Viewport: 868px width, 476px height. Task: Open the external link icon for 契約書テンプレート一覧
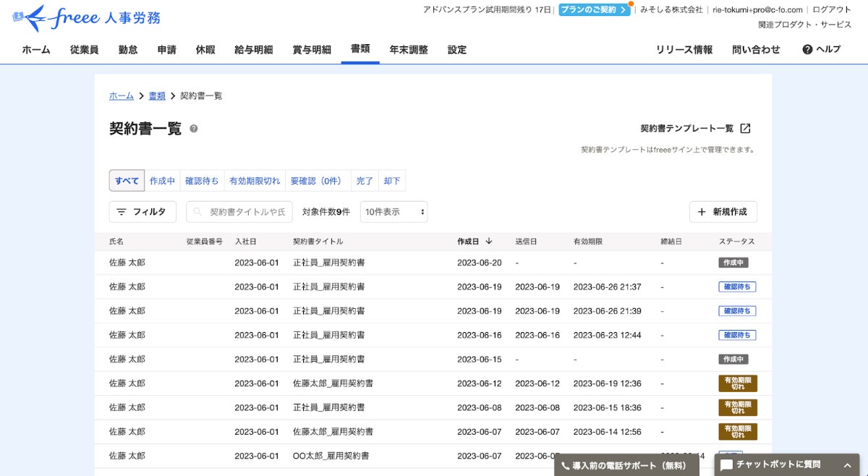pyautogui.click(x=745, y=129)
